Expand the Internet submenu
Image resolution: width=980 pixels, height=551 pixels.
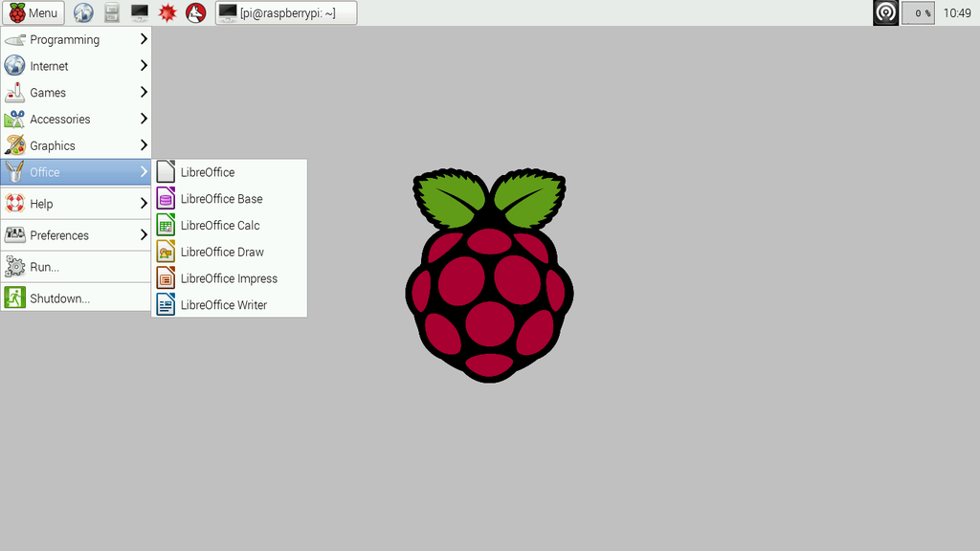click(76, 66)
